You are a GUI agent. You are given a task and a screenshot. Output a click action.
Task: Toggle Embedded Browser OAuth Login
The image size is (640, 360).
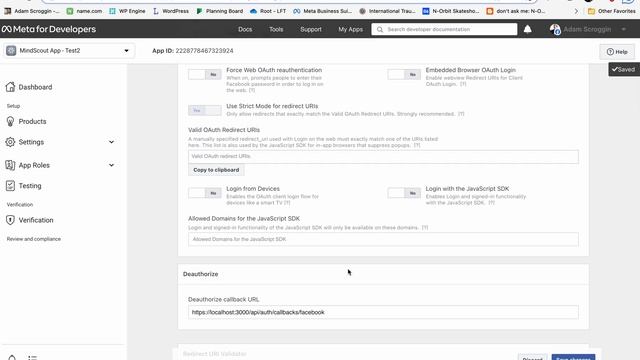[x=404, y=74]
